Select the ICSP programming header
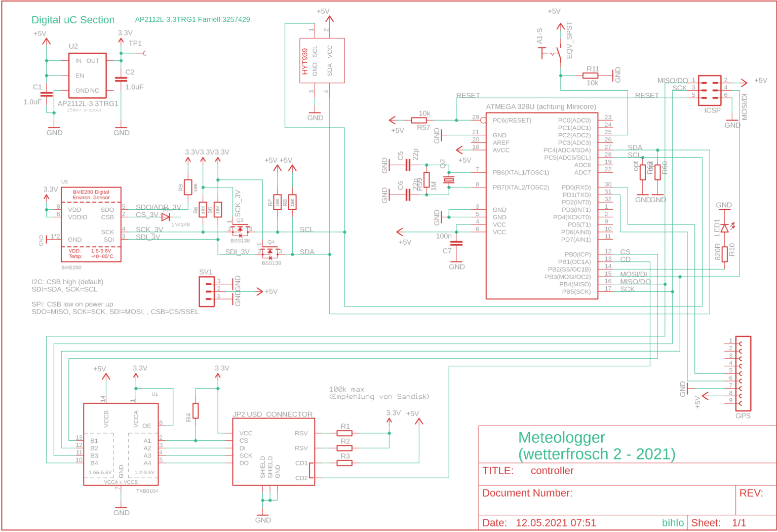778x532 pixels. (x=711, y=91)
